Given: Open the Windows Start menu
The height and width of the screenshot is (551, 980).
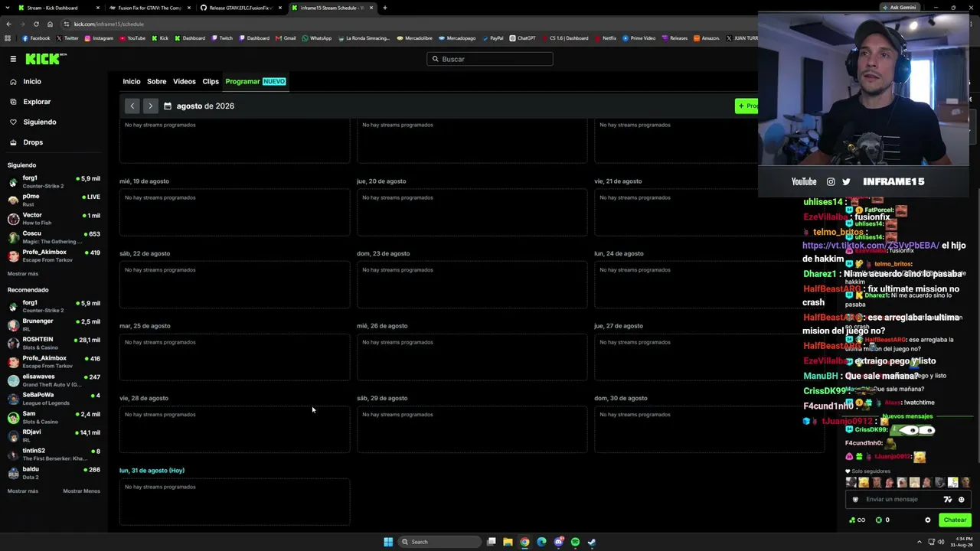Looking at the screenshot, I should [x=388, y=542].
